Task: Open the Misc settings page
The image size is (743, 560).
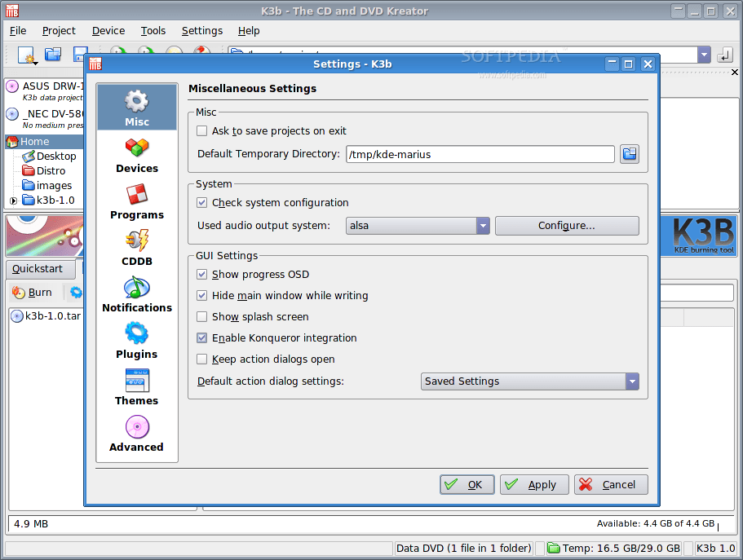Action: tap(136, 108)
